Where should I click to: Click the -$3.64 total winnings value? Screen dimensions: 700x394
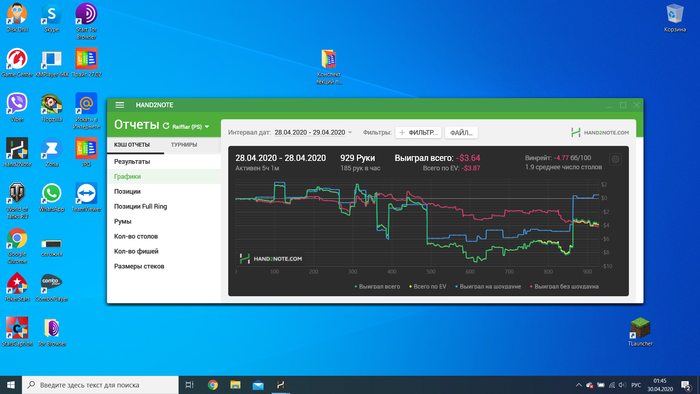(x=468, y=158)
